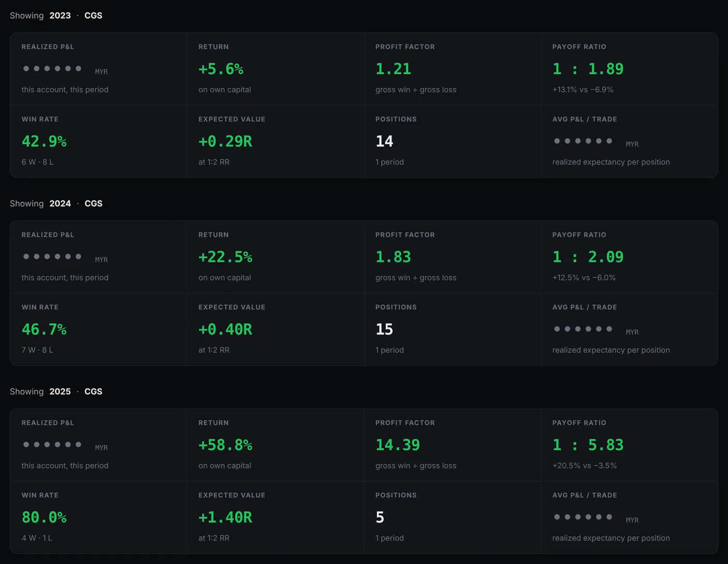Viewport: 728px width, 564px height.
Task: Select the '+12.5% vs −6.0%' subtext
Action: tap(584, 277)
